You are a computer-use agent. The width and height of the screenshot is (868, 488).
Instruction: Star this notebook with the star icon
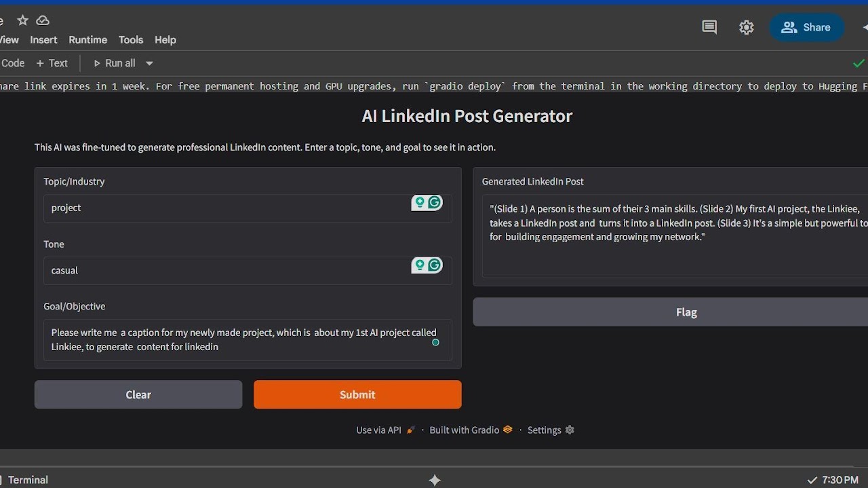click(x=23, y=20)
